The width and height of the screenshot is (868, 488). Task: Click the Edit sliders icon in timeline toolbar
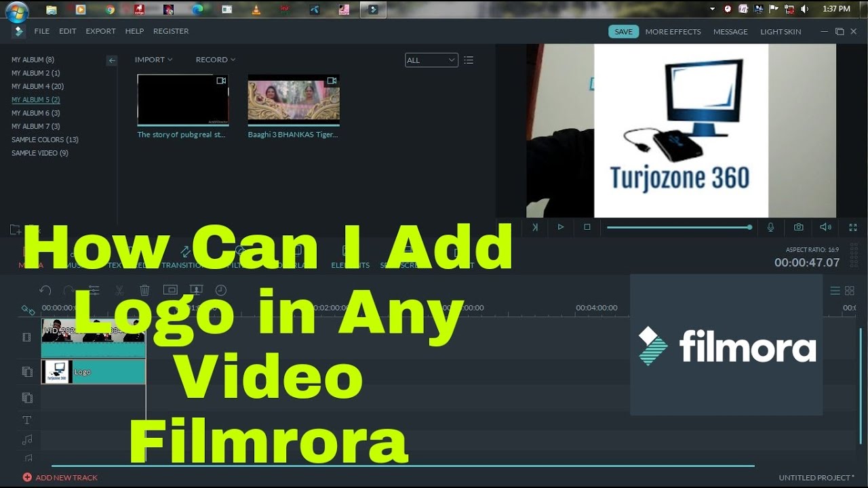tap(94, 290)
